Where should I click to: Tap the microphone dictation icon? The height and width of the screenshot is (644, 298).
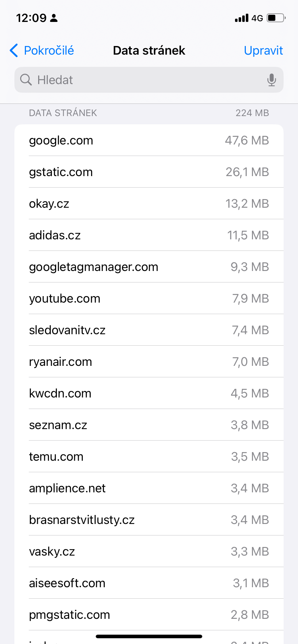tap(272, 80)
